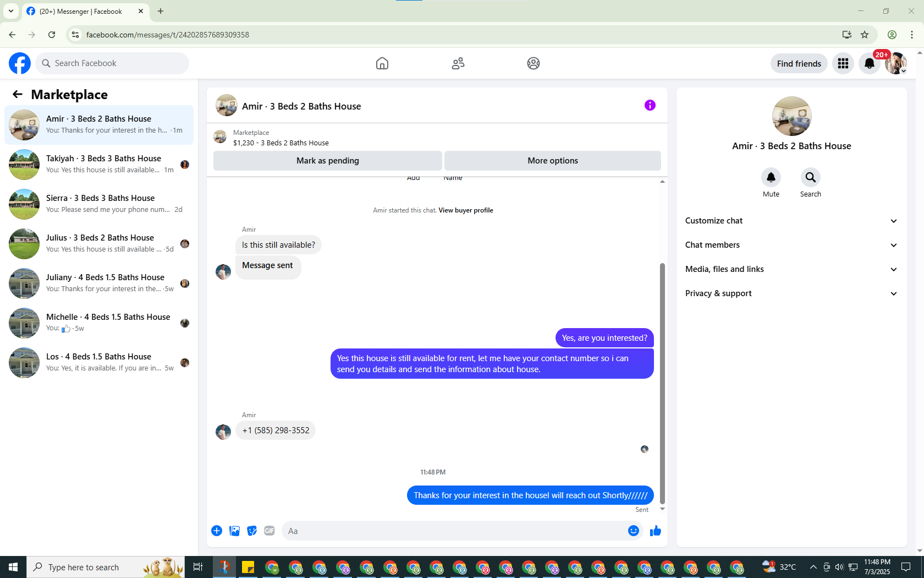
Task: Install app icon in address bar
Action: (847, 35)
